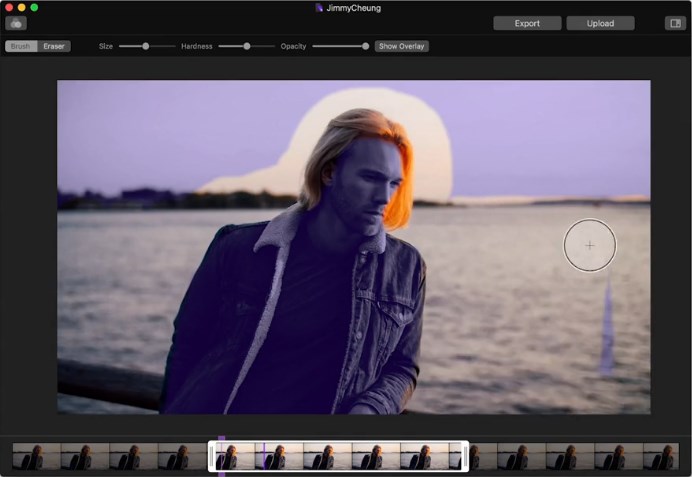
Task: Select the Brush mode
Action: pyautogui.click(x=21, y=46)
